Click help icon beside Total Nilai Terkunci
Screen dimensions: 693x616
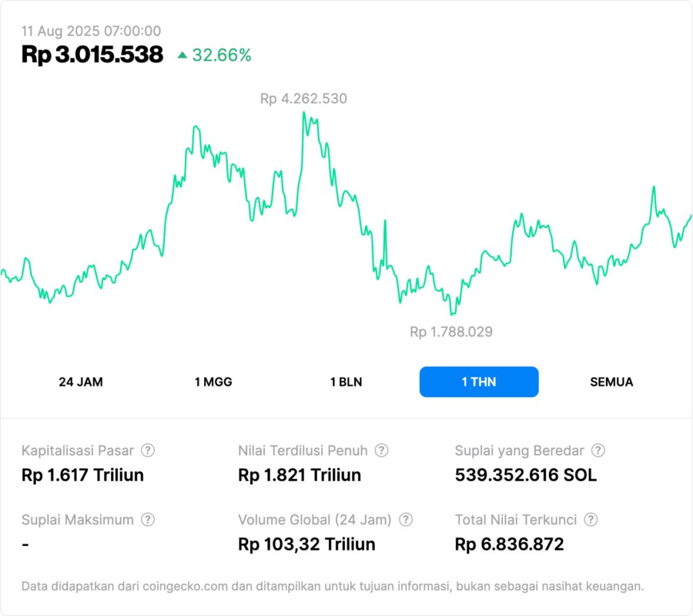coord(590,520)
